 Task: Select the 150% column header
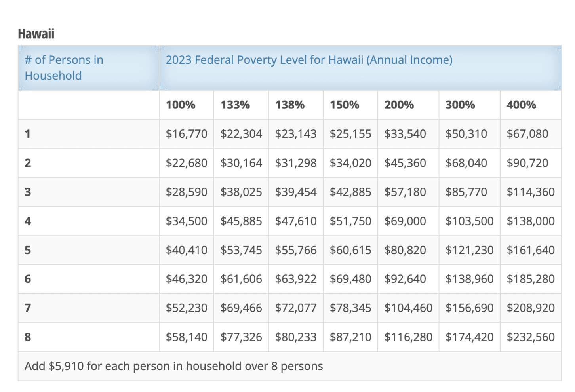[345, 105]
